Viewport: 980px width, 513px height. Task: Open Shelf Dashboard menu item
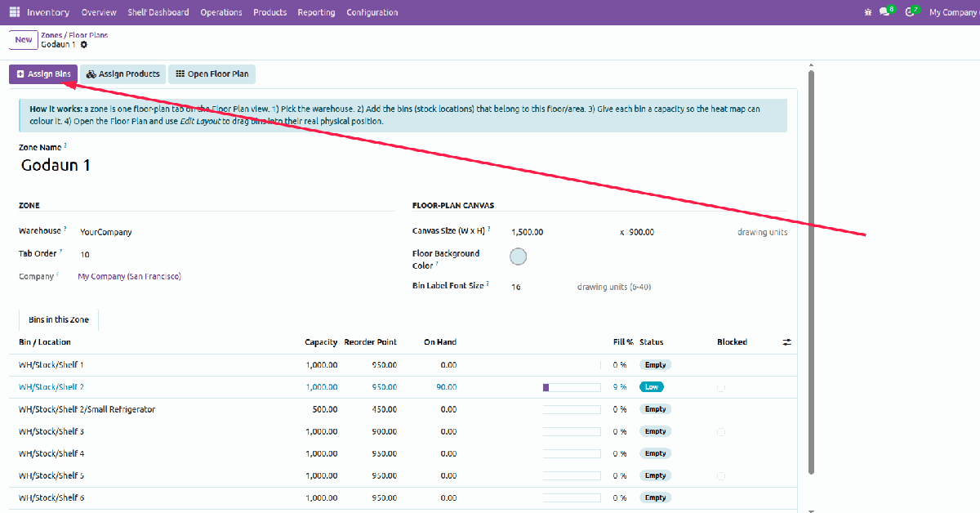tap(158, 12)
